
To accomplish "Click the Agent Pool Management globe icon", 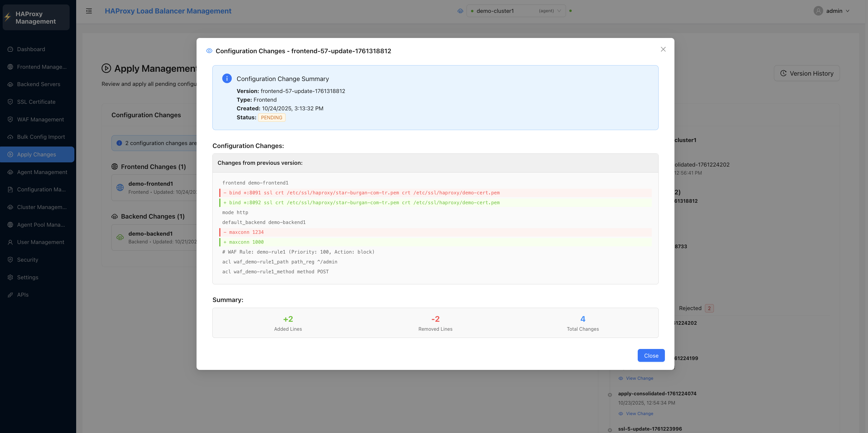I will (10, 225).
